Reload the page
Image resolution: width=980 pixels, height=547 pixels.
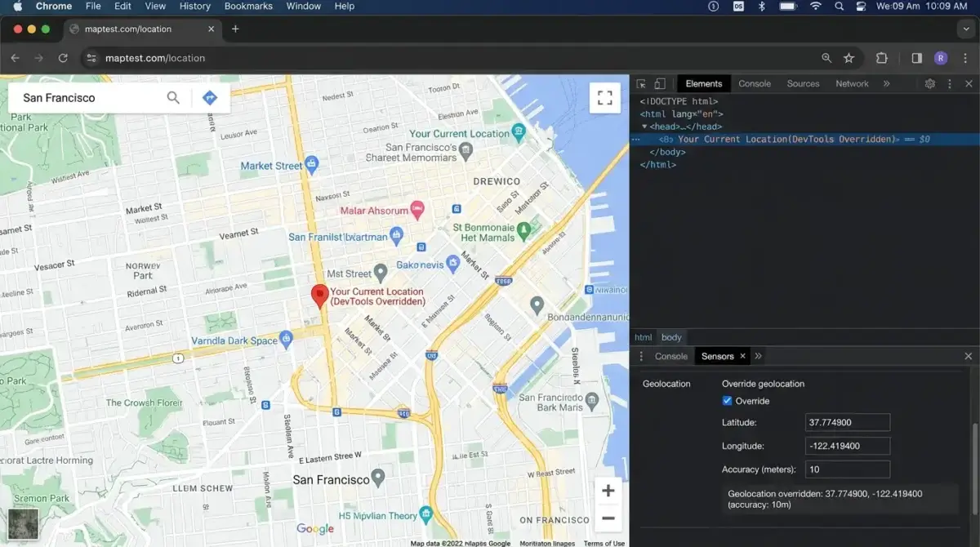click(62, 58)
